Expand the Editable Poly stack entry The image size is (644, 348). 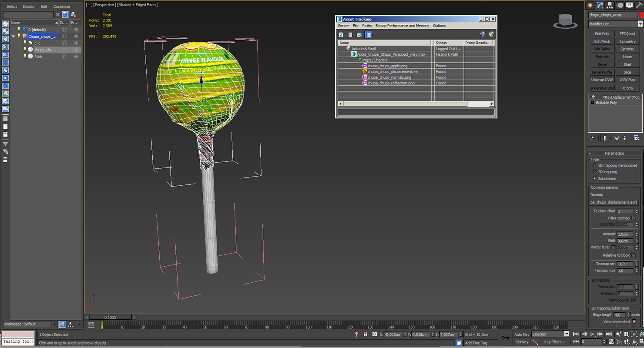(592, 103)
